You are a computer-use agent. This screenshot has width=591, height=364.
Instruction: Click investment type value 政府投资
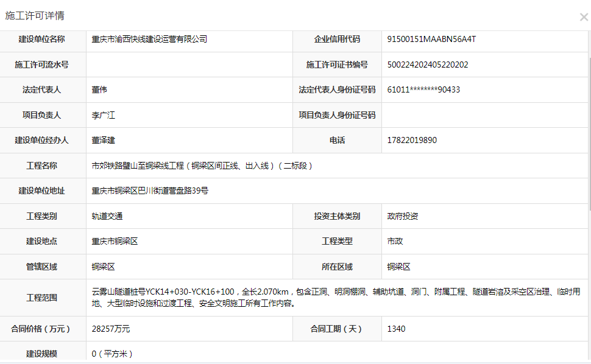point(403,216)
